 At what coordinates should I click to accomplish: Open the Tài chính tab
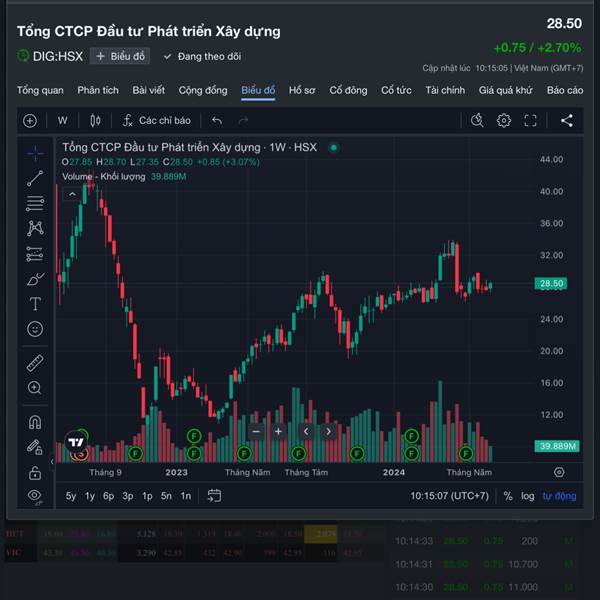tap(445, 90)
